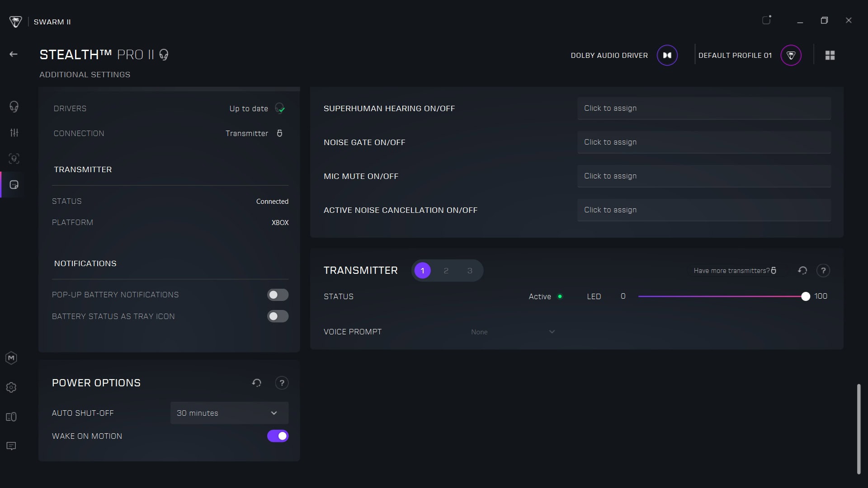This screenshot has height=488, width=868.
Task: Open the Dolby Audio Driver icon
Action: point(667,55)
